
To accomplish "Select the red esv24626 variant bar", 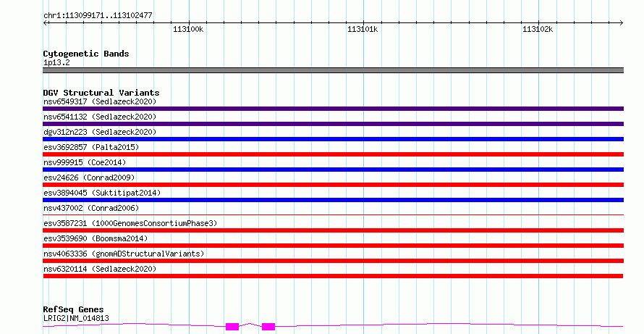I will tap(333, 185).
